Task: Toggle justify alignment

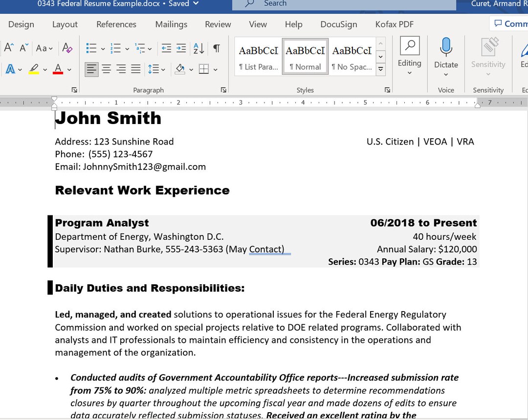Action: point(135,68)
